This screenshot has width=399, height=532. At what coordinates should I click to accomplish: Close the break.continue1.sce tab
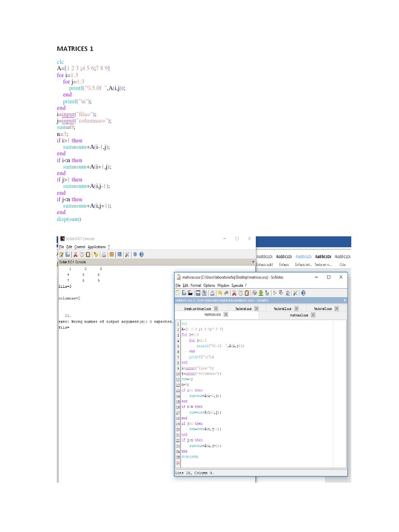[216, 309]
